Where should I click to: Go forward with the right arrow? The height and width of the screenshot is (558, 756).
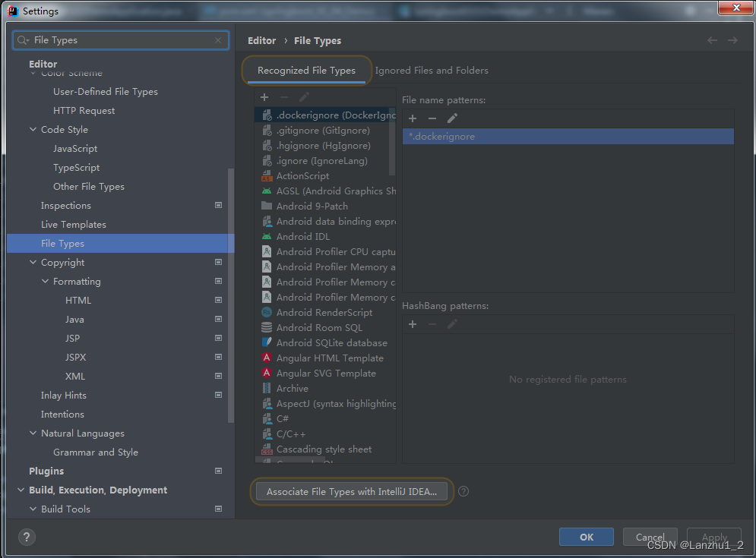733,40
